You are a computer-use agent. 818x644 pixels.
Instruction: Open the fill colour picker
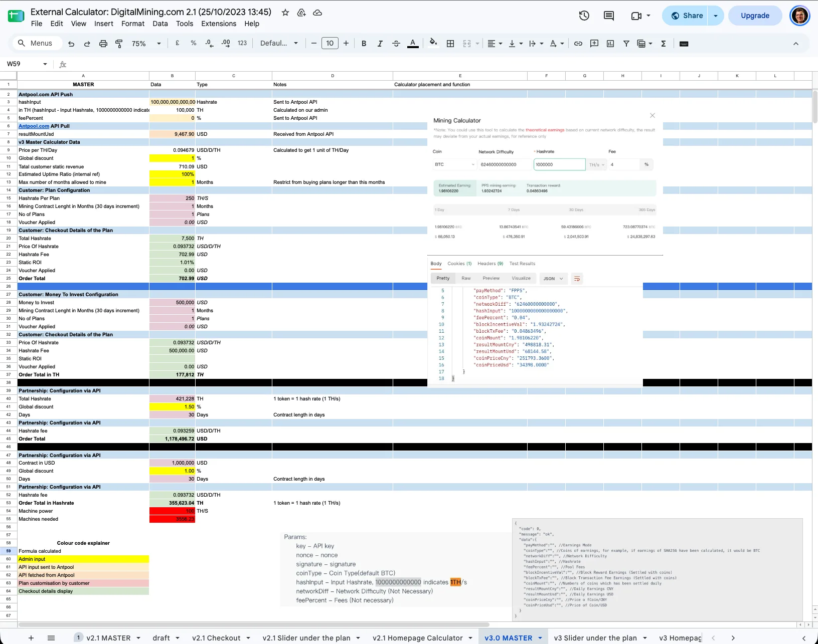tap(434, 43)
